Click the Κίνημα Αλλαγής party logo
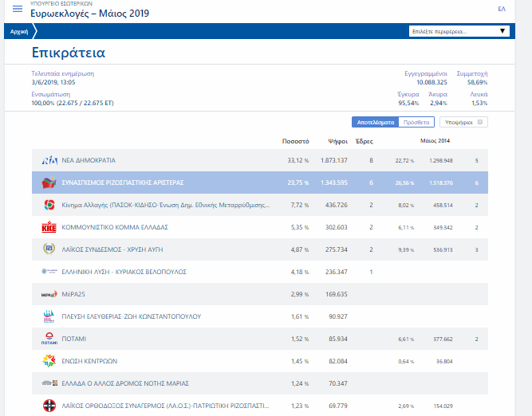 pos(49,205)
